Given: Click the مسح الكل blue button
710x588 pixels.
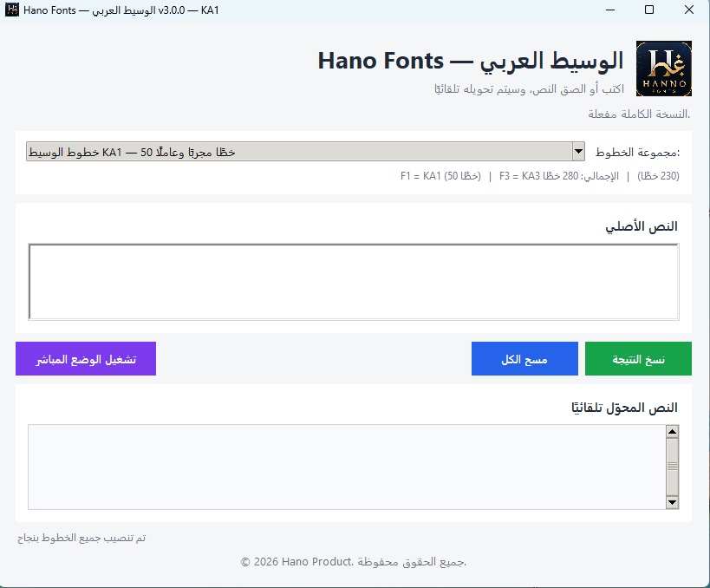Looking at the screenshot, I should (524, 359).
